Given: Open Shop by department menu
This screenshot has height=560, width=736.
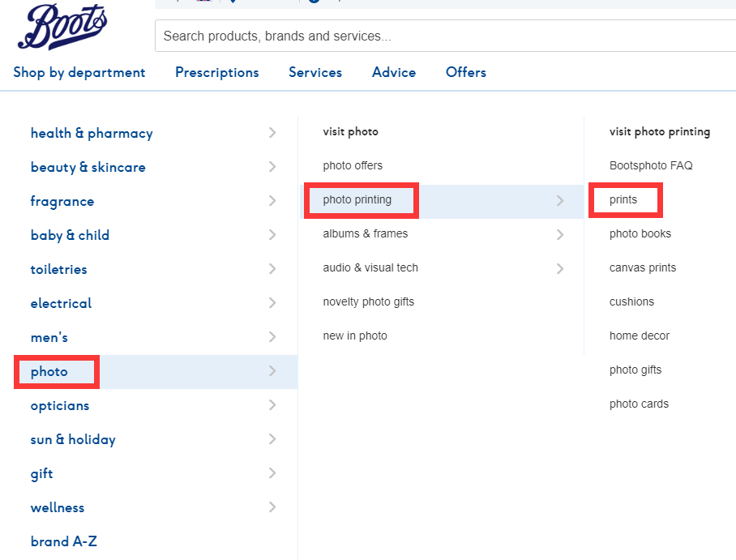Looking at the screenshot, I should tap(79, 72).
